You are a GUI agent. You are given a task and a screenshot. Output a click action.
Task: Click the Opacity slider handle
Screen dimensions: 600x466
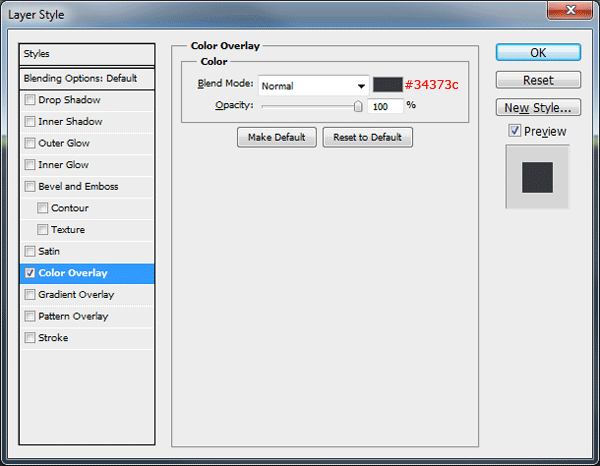[x=358, y=106]
